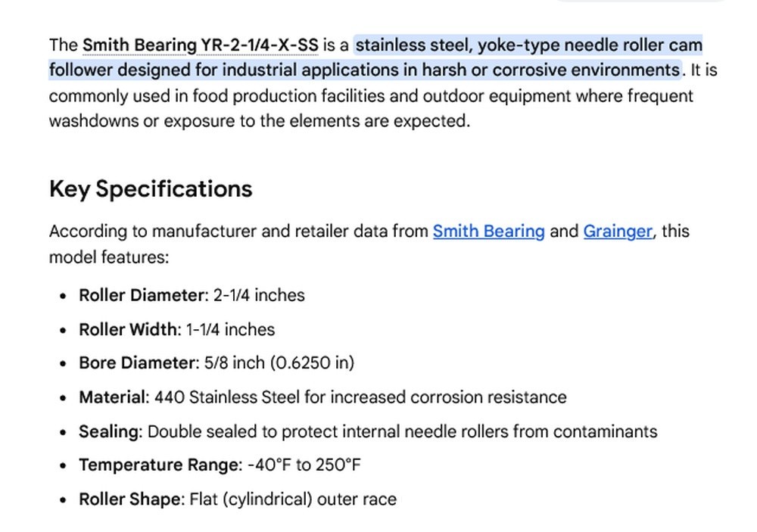Click the Key Specifications heading
This screenshot has width=757, height=532.
[151, 188]
